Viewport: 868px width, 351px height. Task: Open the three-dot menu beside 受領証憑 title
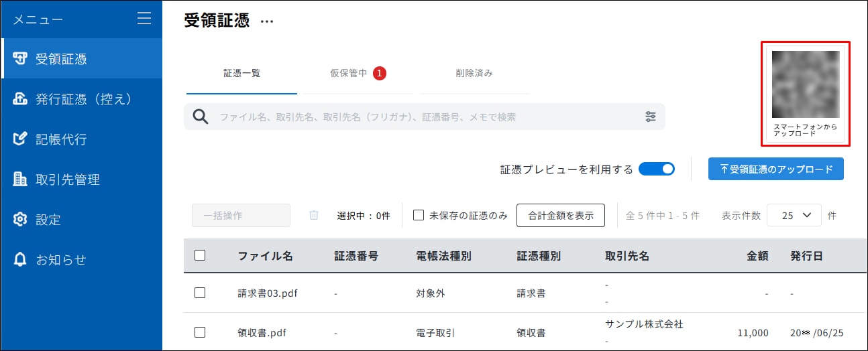267,21
